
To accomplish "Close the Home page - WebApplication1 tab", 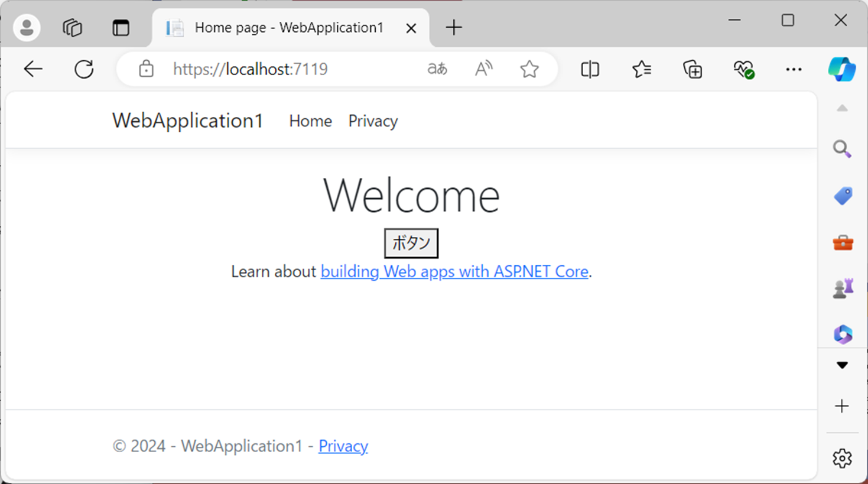I will point(411,28).
